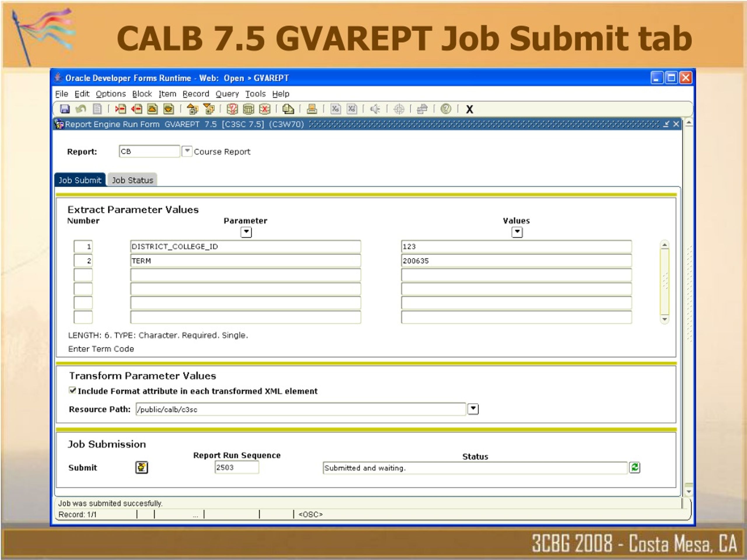The width and height of the screenshot is (747, 560).
Task: Toggle Include Format attribute checkbox
Action: pyautogui.click(x=72, y=391)
